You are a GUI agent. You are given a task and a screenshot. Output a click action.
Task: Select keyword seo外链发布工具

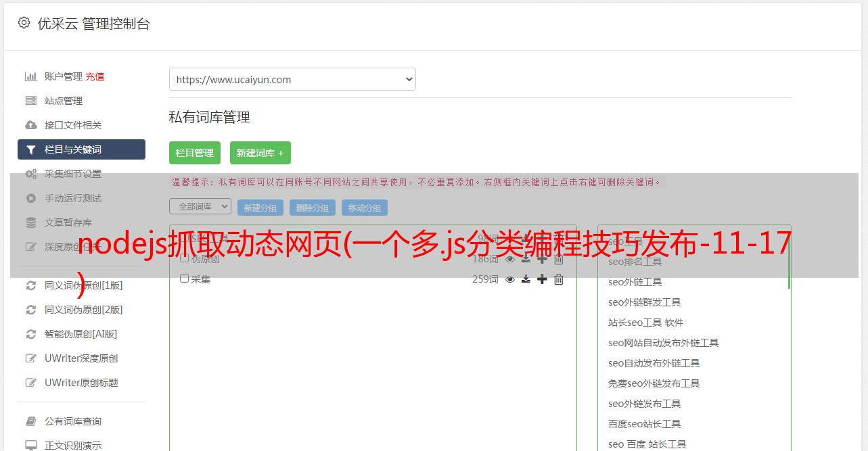pos(645,404)
